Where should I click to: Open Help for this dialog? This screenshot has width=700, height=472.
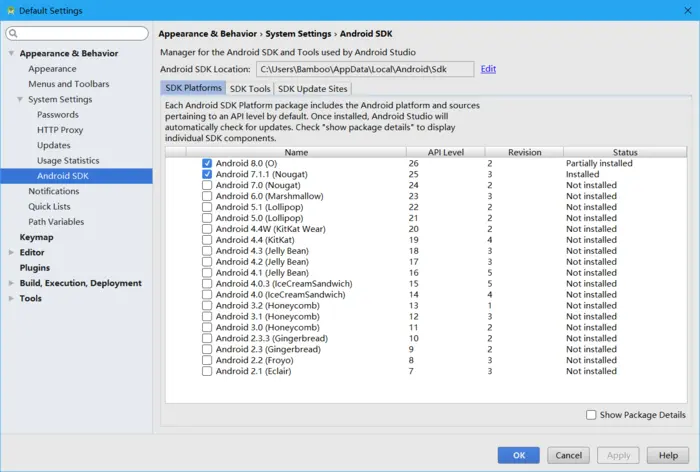tap(668, 455)
